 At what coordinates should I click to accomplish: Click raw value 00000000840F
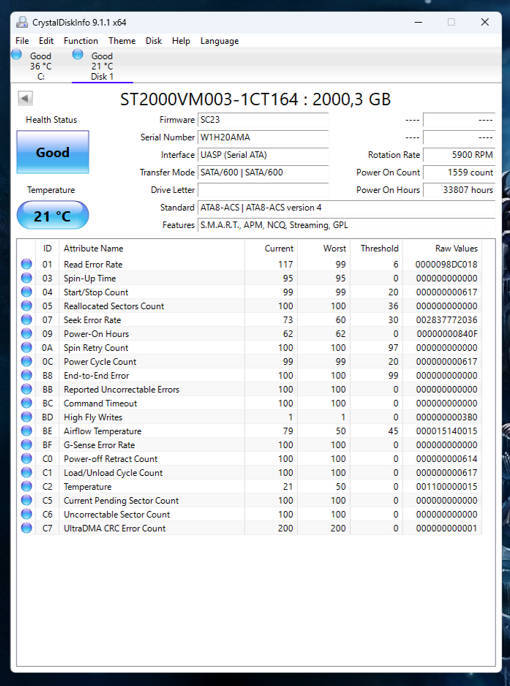[447, 334]
